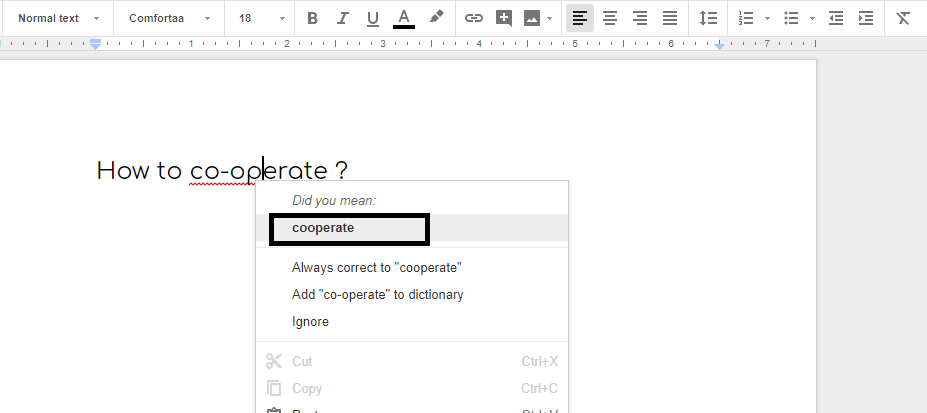Select Ignore in the context menu
The width and height of the screenshot is (927, 413).
click(411, 321)
